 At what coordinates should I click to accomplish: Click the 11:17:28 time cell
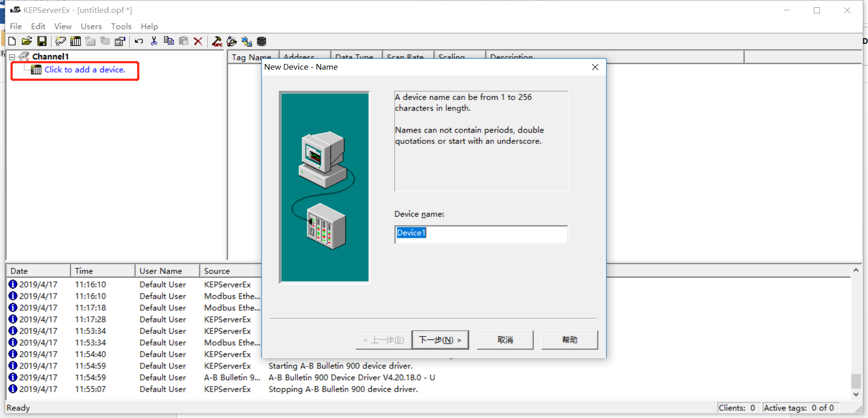(x=90, y=319)
